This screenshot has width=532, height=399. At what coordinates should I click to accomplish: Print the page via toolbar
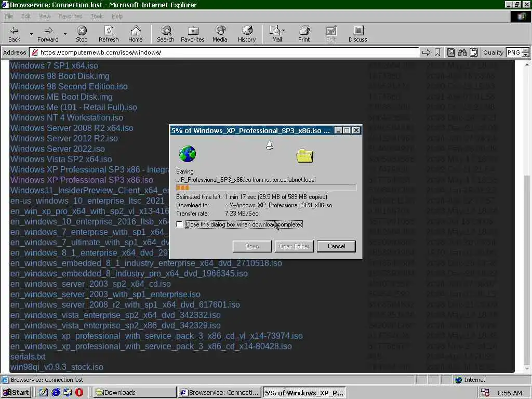(x=304, y=34)
